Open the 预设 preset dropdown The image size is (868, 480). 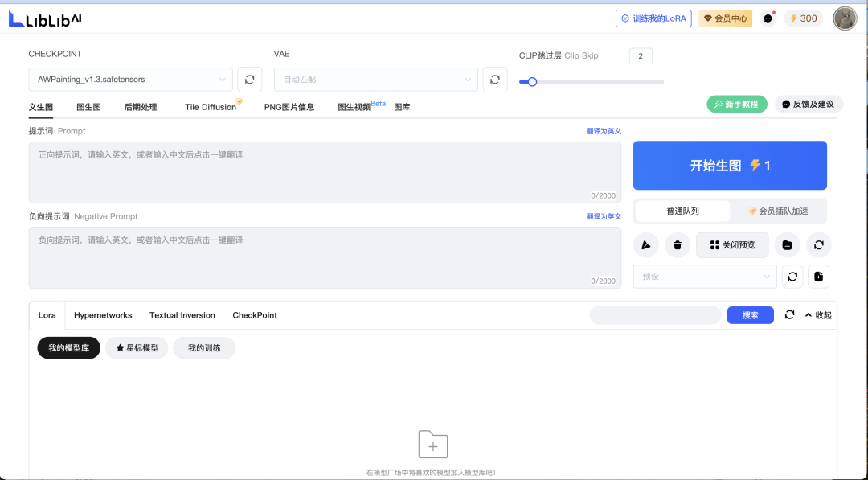coord(705,277)
